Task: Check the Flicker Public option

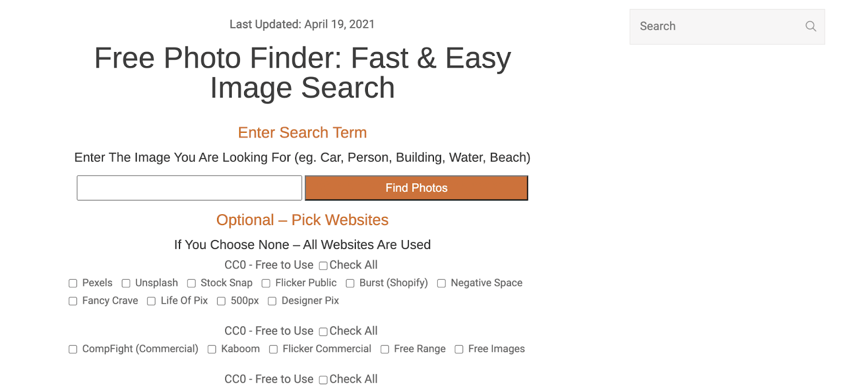Action: (266, 284)
